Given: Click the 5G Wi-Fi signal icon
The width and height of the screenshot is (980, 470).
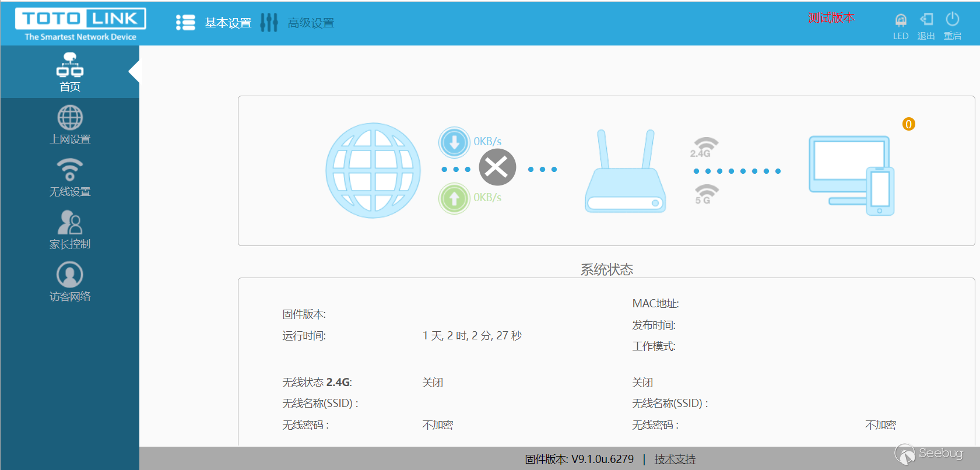Looking at the screenshot, I should point(705,194).
